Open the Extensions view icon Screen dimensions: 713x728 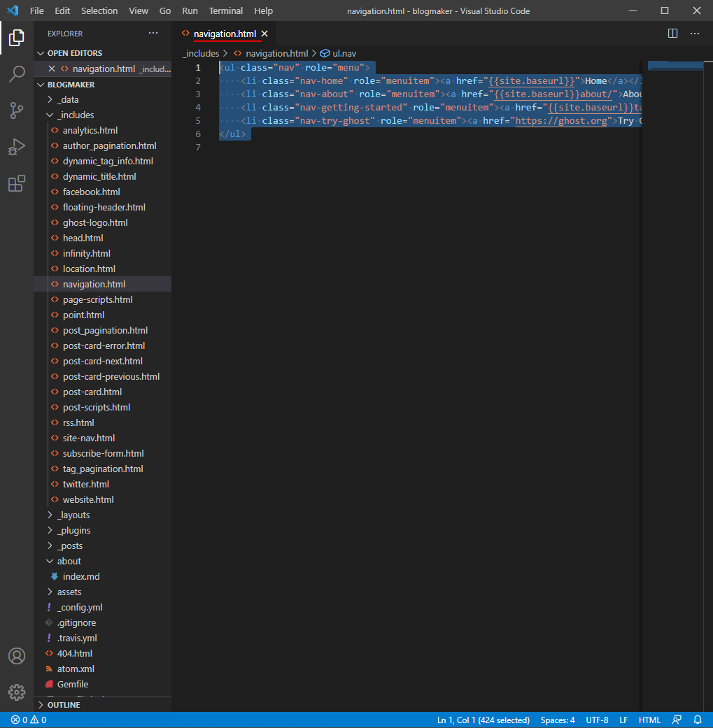coord(17,184)
